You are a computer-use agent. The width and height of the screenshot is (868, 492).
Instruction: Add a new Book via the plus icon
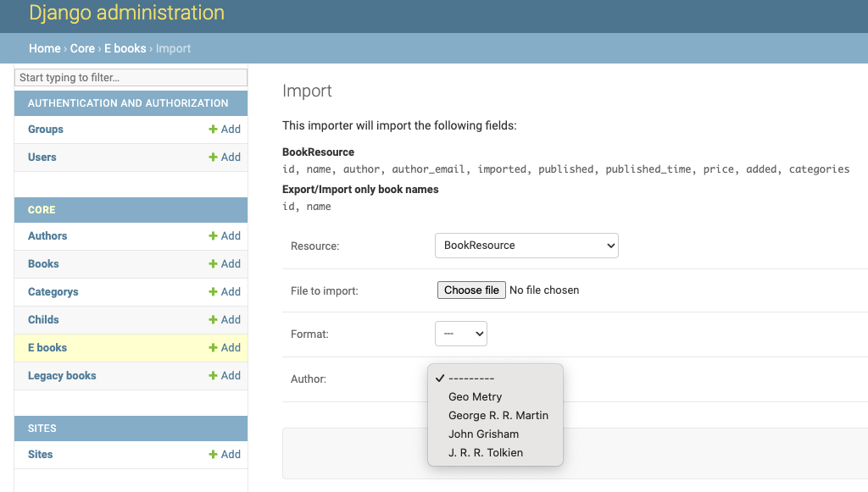click(x=225, y=263)
